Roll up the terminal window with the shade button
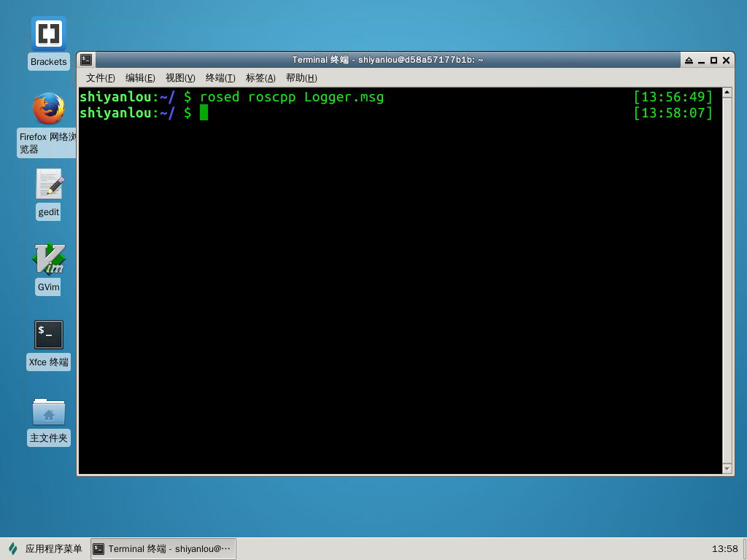747x560 pixels. (x=688, y=61)
